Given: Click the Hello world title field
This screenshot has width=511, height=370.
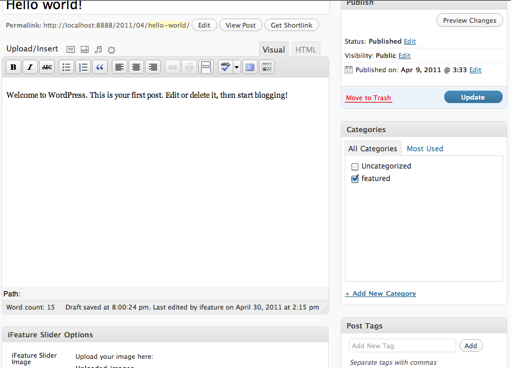Looking at the screenshot, I should click(x=166, y=7).
